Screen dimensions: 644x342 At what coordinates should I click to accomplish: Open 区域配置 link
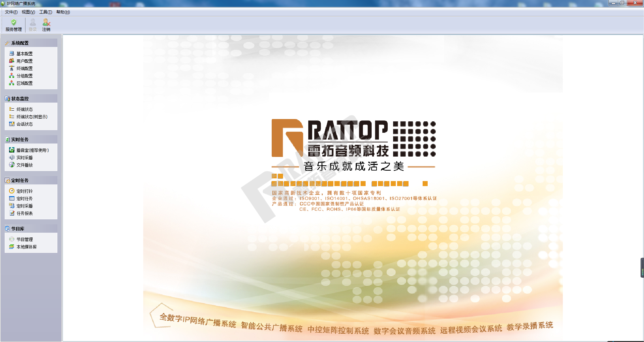24,83
